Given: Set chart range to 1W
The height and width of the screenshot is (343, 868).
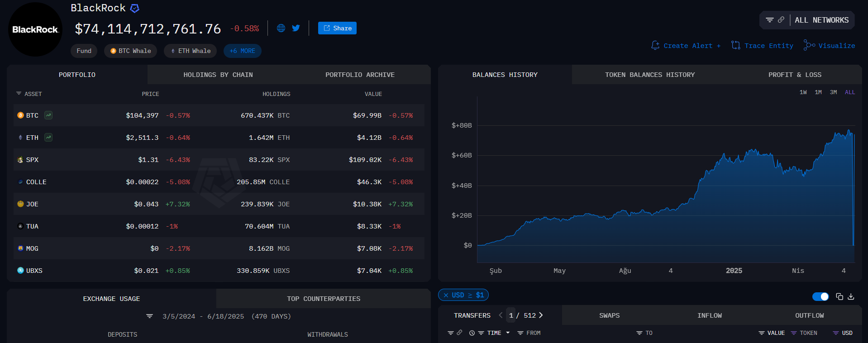Looking at the screenshot, I should (x=803, y=92).
